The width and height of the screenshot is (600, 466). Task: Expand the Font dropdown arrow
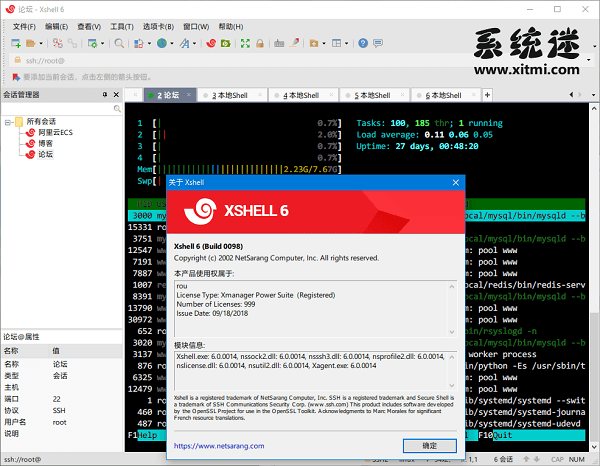pos(194,43)
